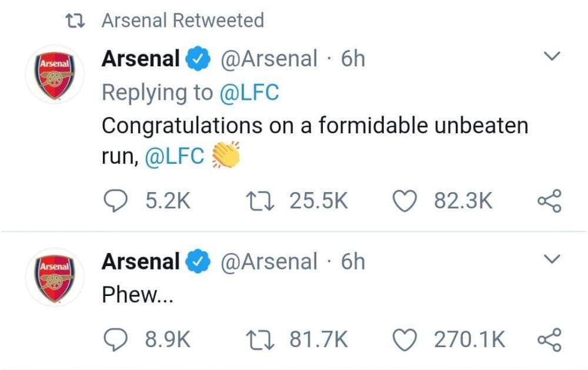Share the Phew tweet
Screen dimensions: 588x370
pyautogui.click(x=549, y=338)
